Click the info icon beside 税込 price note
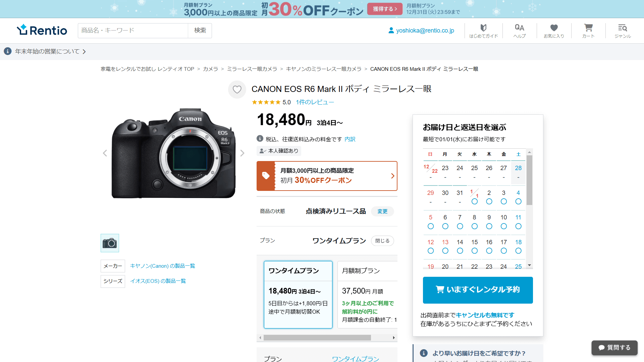Screen dimensions: 644x362 (260, 139)
